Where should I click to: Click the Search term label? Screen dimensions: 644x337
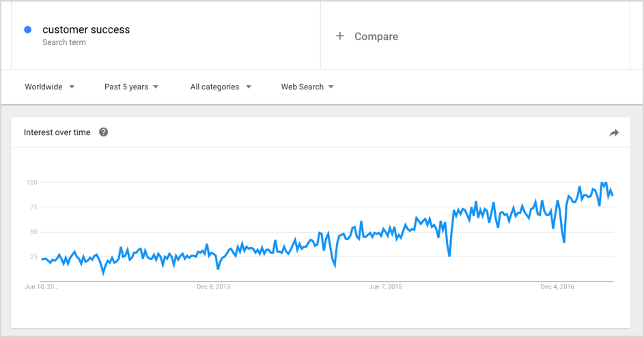pyautogui.click(x=64, y=42)
